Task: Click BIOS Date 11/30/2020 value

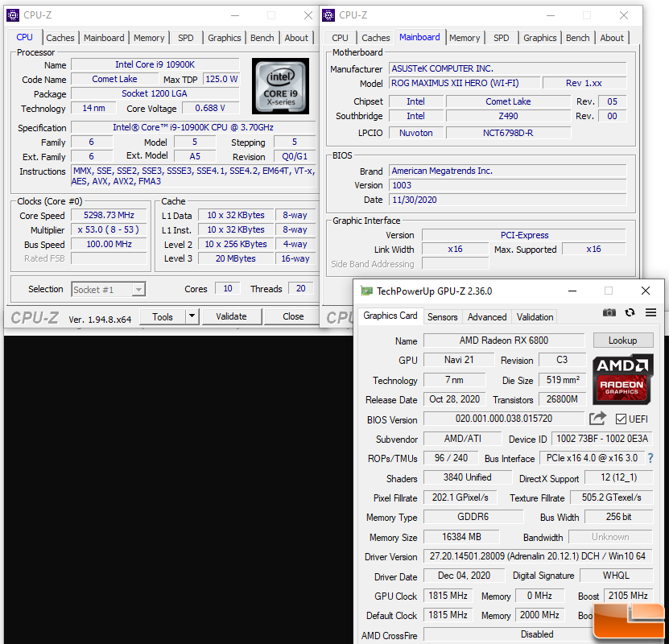Action: [507, 200]
